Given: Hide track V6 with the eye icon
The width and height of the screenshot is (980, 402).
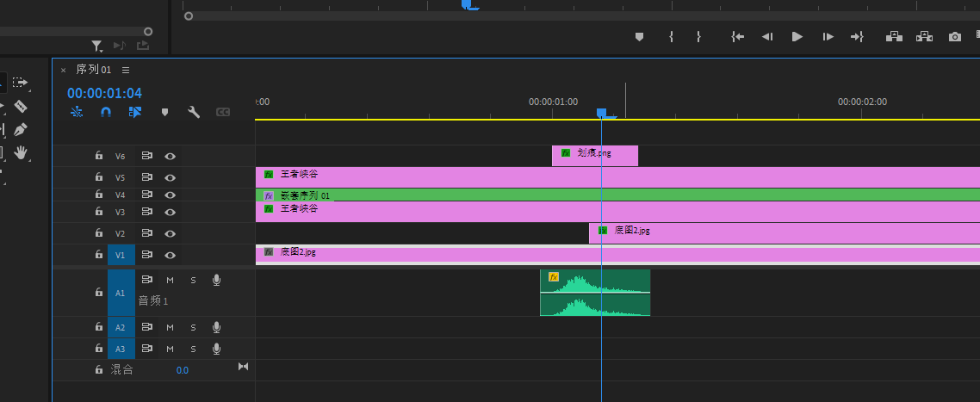Looking at the screenshot, I should pyautogui.click(x=171, y=157).
